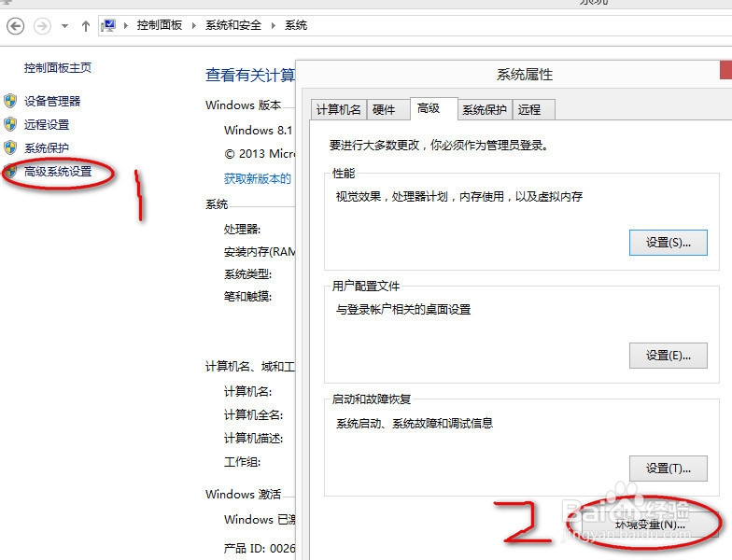732x560 pixels.
Task: Click shield icon beside 远程设置
Action: pyautogui.click(x=10, y=124)
